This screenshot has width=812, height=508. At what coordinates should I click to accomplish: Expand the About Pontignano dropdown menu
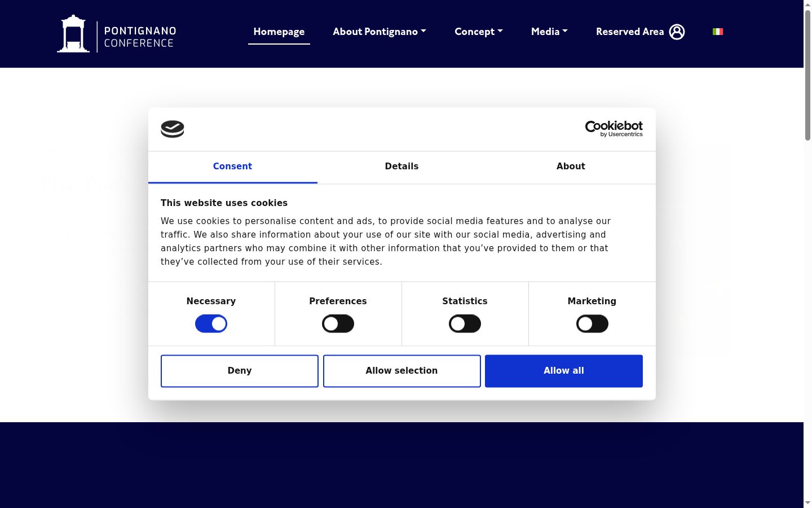point(379,32)
